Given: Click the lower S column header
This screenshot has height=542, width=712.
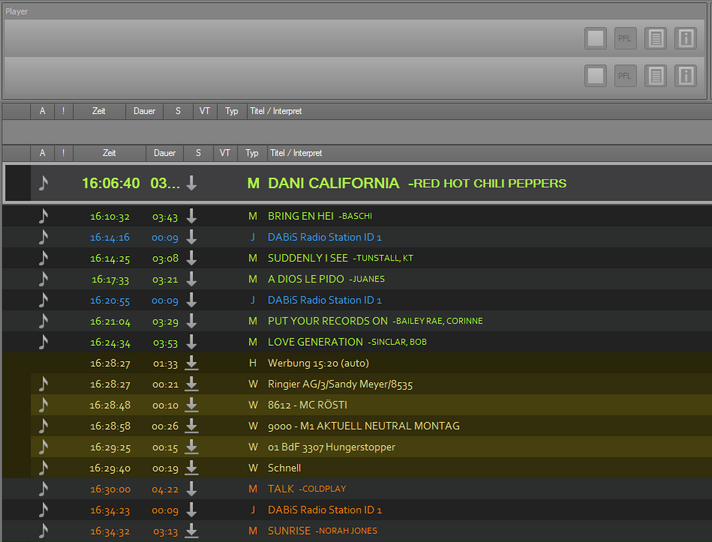Looking at the screenshot, I should 198,153.
